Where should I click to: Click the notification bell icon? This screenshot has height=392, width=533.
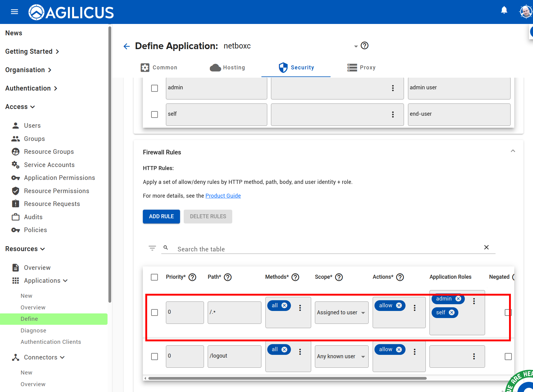click(504, 10)
